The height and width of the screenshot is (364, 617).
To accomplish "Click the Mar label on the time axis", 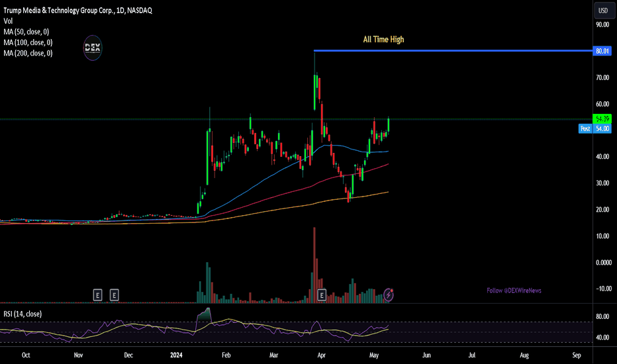I will (x=273, y=355).
